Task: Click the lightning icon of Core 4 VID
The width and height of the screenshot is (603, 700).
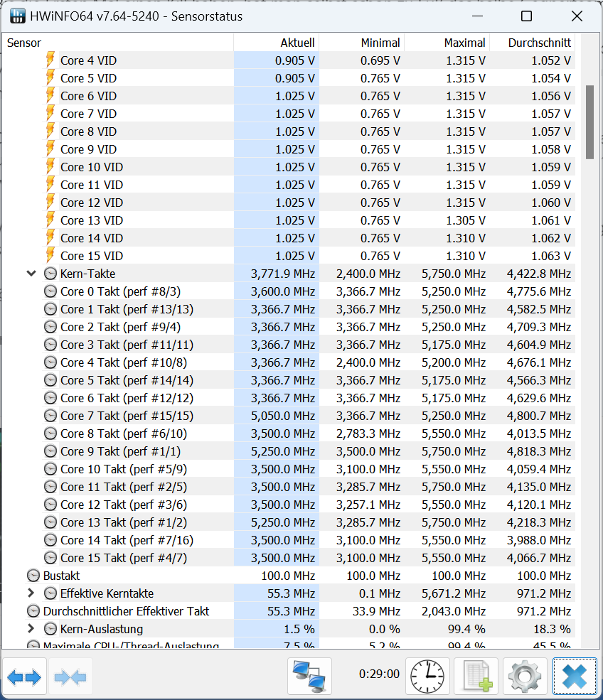Action: (50, 60)
